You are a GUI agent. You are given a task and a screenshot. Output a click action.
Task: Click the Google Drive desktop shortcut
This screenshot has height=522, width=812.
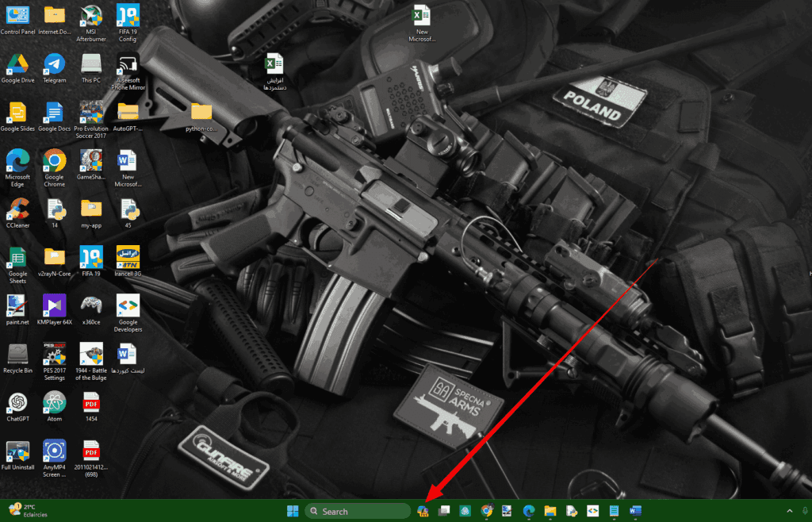pyautogui.click(x=17, y=65)
